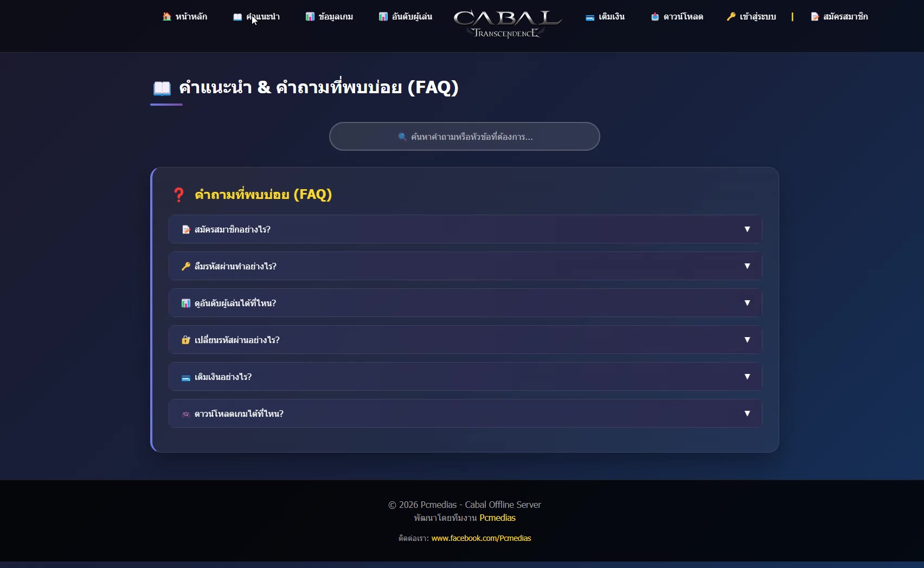This screenshot has height=568, width=924.
Task: Click the gamepad icon on ดาวน์โหลดเกม row
Action: coord(186,414)
